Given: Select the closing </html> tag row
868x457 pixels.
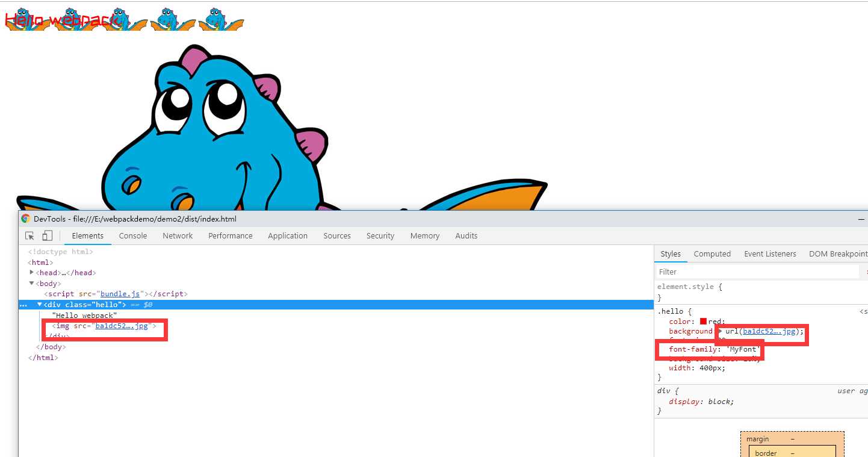Looking at the screenshot, I should click(43, 357).
